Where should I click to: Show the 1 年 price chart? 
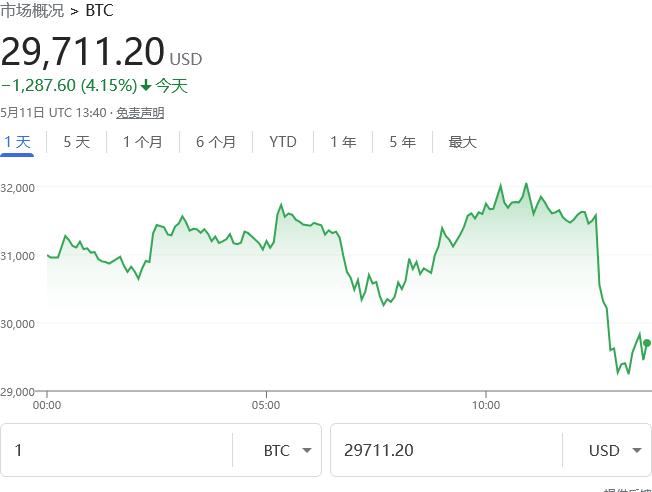[x=343, y=142]
